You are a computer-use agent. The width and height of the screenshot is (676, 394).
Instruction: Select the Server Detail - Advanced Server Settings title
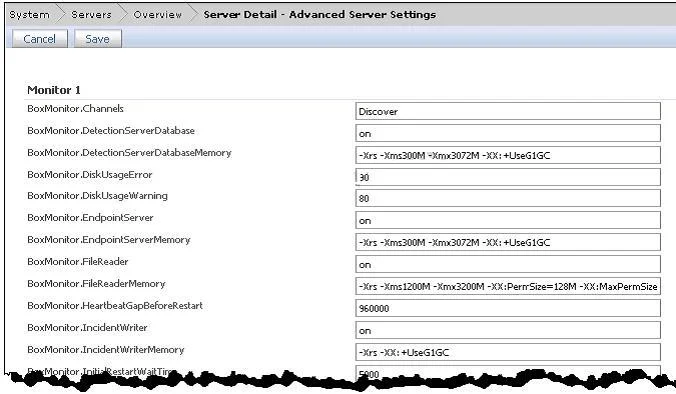click(319, 15)
